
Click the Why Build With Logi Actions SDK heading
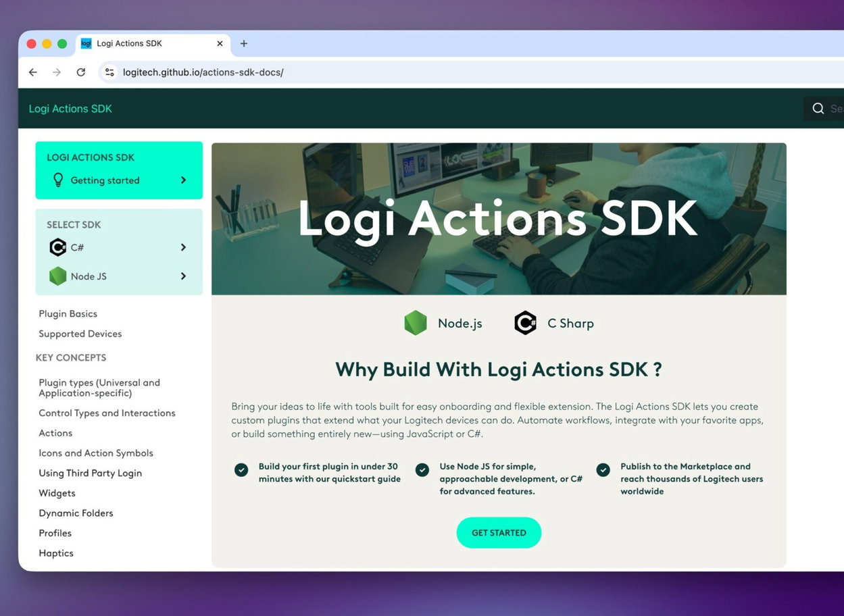tap(499, 369)
